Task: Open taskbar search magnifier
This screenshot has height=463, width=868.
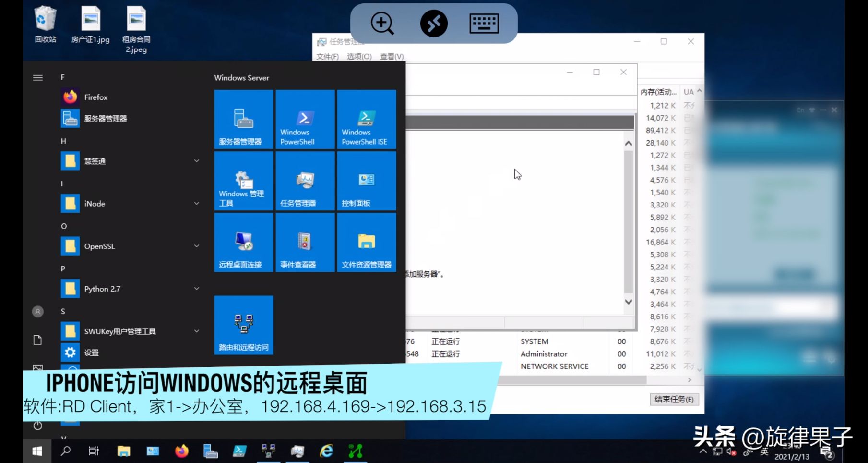Action: tap(65, 451)
